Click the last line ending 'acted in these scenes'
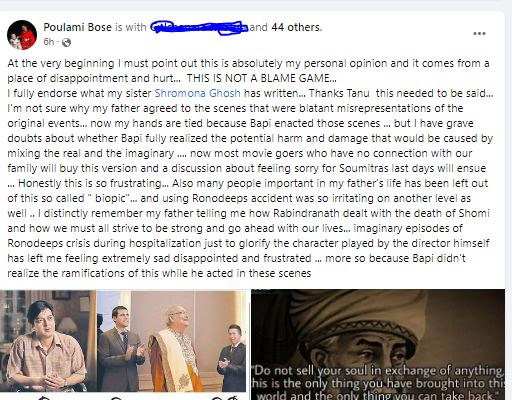This screenshot has width=512, height=400. (x=159, y=273)
